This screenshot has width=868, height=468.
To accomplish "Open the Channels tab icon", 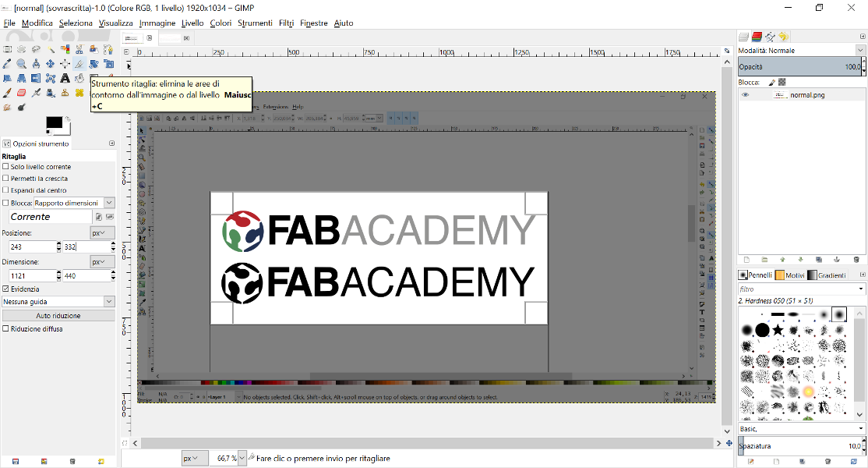I will pyautogui.click(x=757, y=37).
